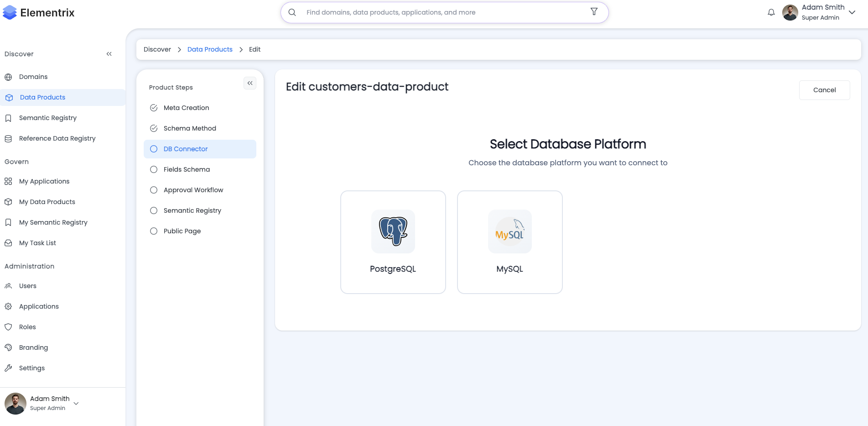Click the Reference Data Registry database icon
This screenshot has width=868, height=426.
tap(8, 138)
